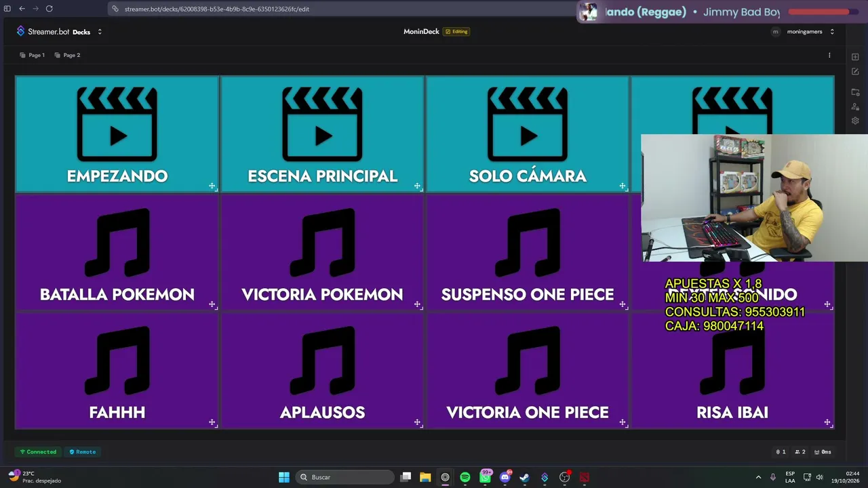The width and height of the screenshot is (868, 488).
Task: Click the EMPEZANDO clapperboard icon
Action: coord(117,124)
